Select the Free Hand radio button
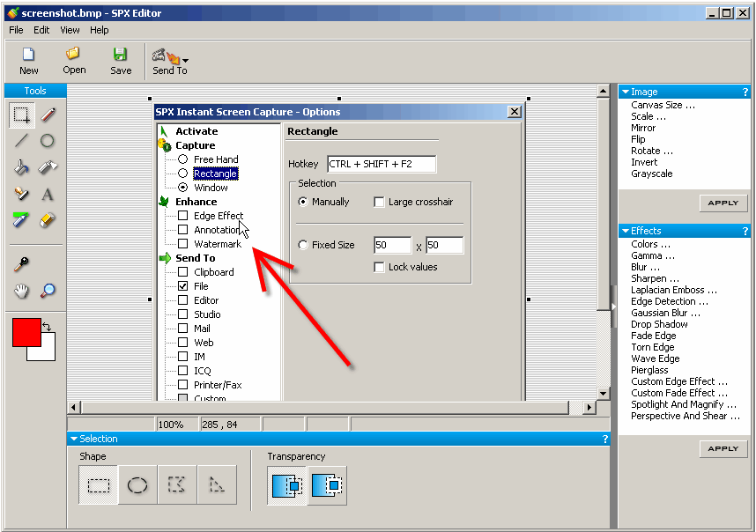 click(x=182, y=159)
